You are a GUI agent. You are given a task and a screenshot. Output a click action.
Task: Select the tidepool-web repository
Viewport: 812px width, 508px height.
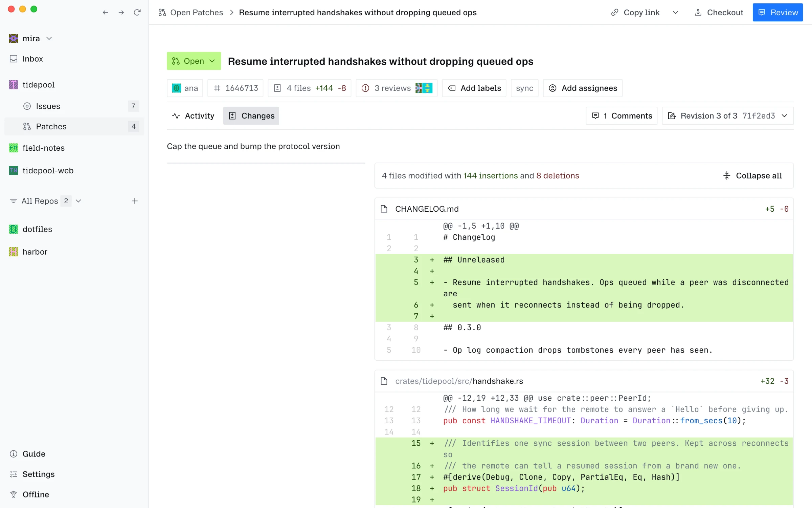[74, 171]
